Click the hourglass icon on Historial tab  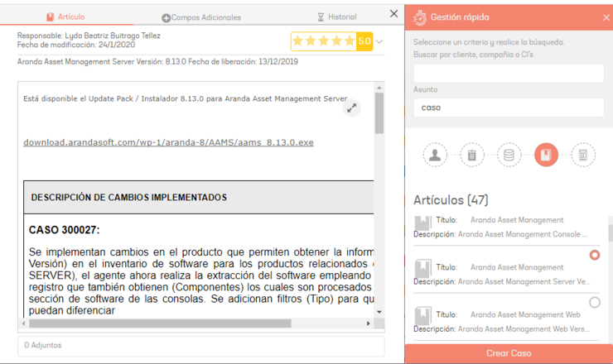pos(321,17)
